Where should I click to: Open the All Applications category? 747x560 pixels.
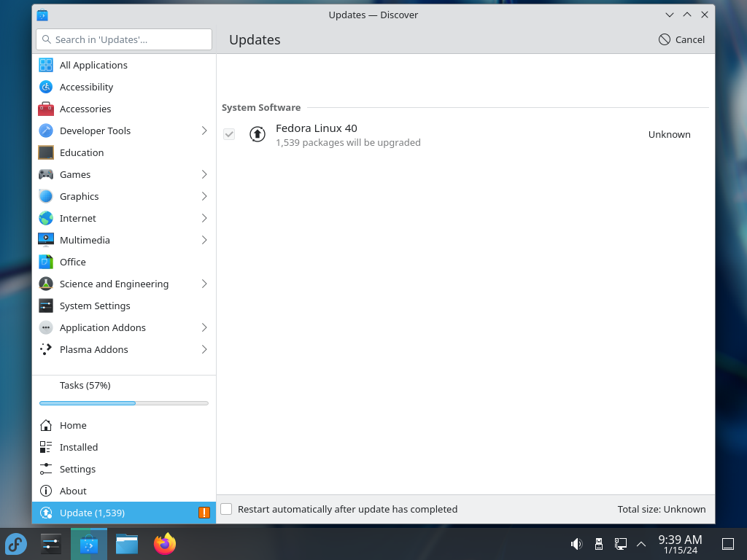pos(124,65)
